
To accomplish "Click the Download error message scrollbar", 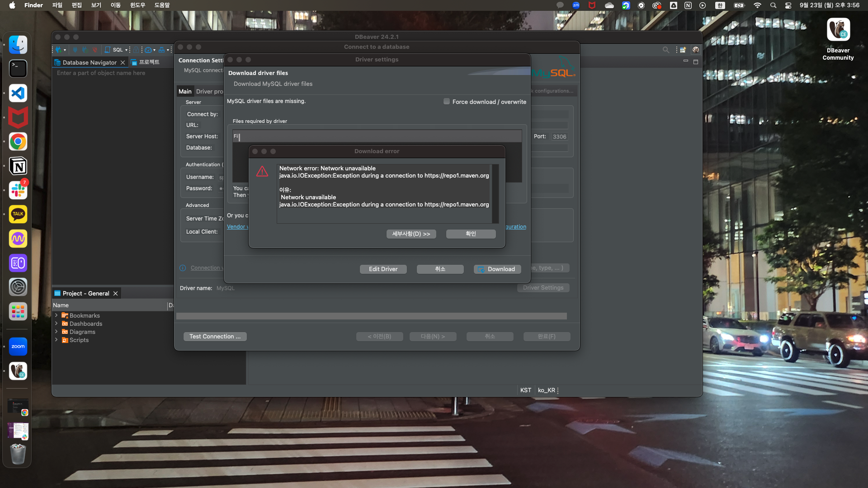I will [495, 194].
